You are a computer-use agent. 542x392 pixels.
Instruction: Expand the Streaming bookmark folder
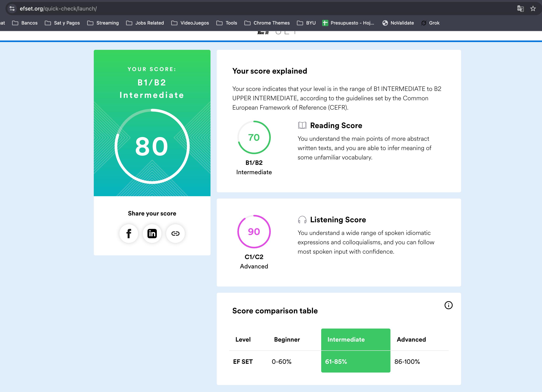coord(103,23)
